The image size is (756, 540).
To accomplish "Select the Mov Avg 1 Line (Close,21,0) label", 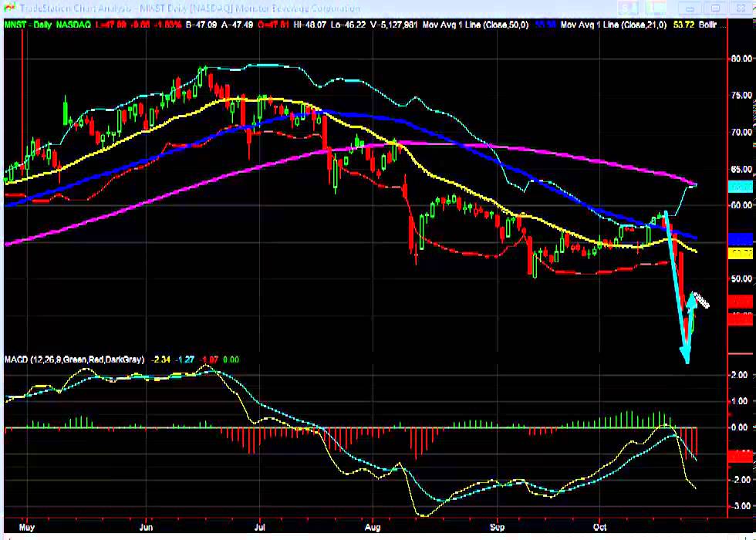I will pos(613,25).
